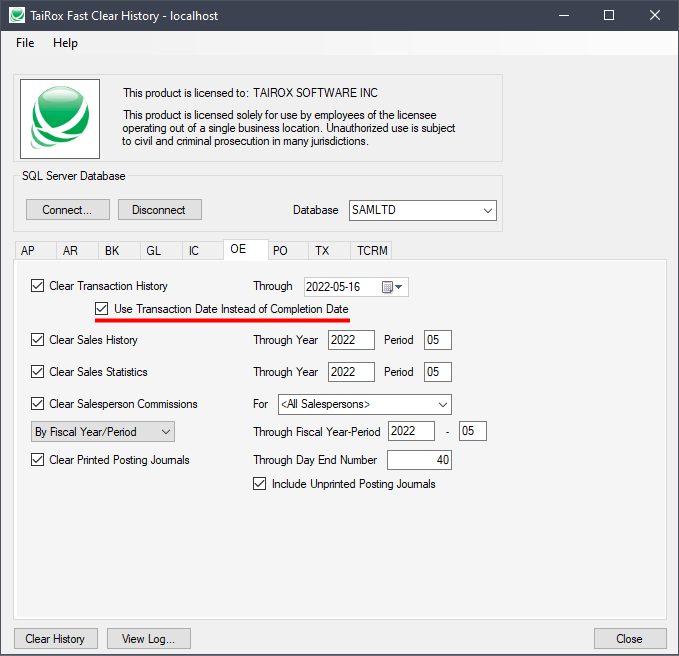Click the TaiRox app icon in title bar

pos(17,16)
